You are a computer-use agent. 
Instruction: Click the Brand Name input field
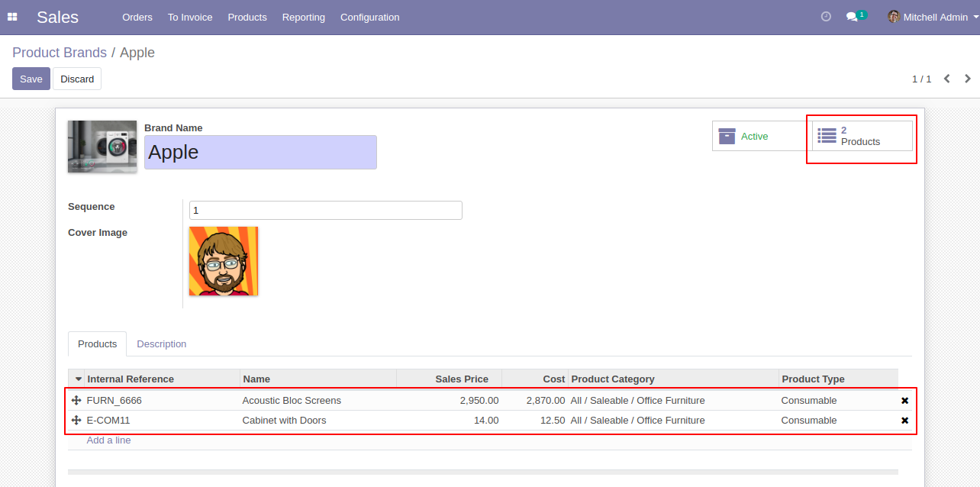click(260, 152)
